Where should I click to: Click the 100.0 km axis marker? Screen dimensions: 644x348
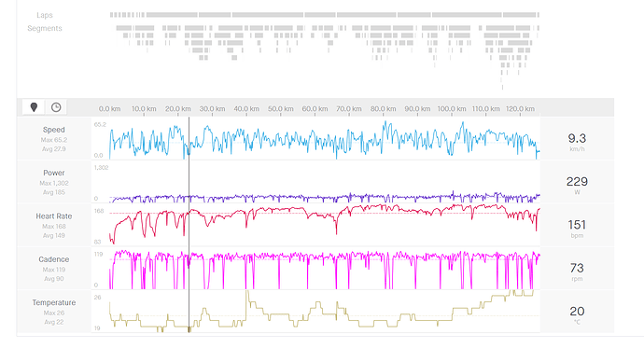(452, 109)
